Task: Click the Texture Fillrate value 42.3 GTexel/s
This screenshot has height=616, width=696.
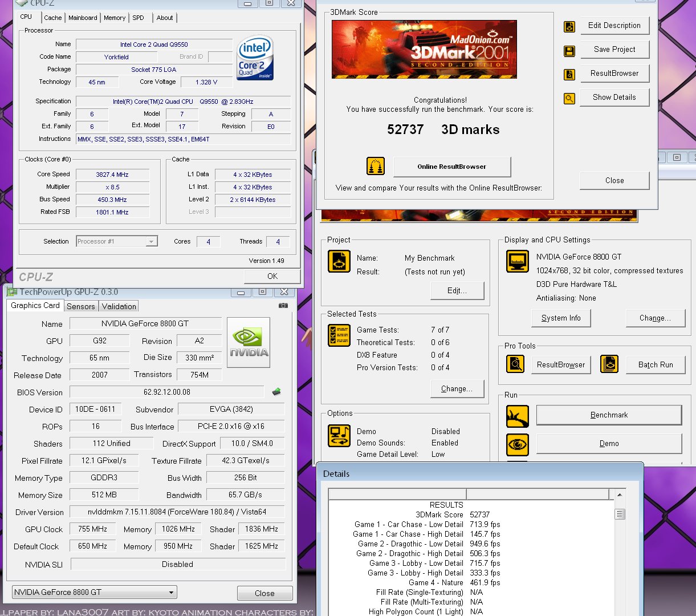Action: pyautogui.click(x=246, y=461)
